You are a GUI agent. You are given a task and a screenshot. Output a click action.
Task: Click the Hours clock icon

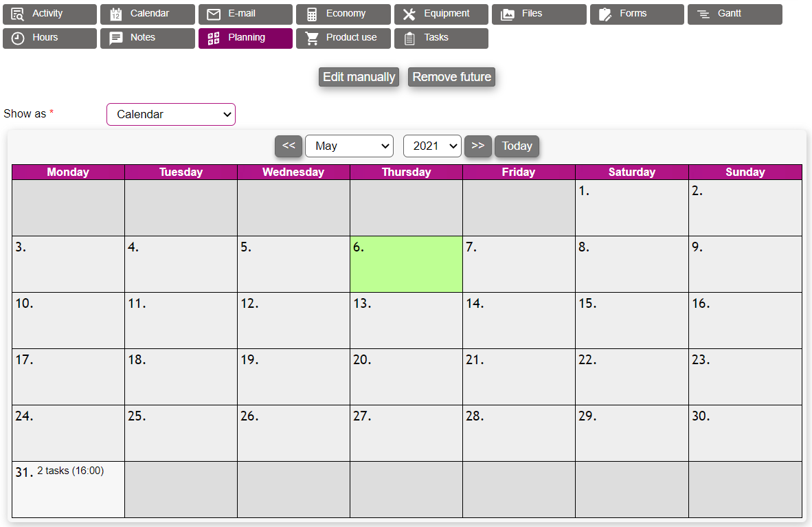pyautogui.click(x=18, y=38)
